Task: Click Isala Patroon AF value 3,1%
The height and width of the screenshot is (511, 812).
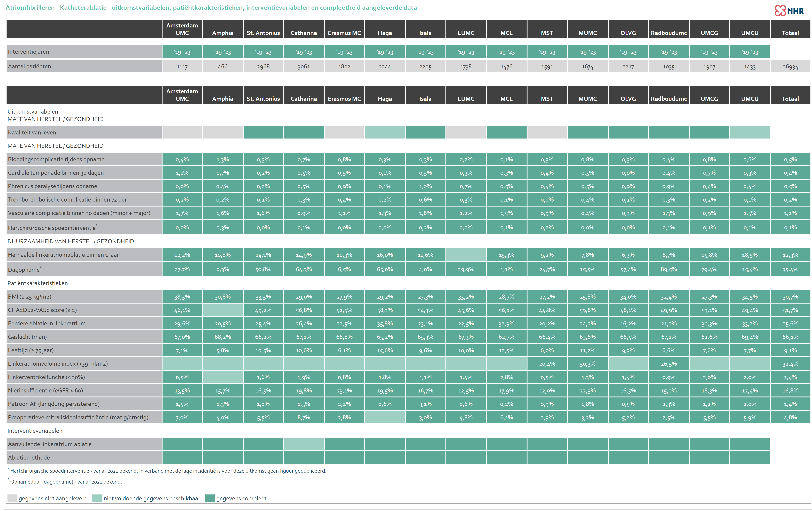Action: 425,404
